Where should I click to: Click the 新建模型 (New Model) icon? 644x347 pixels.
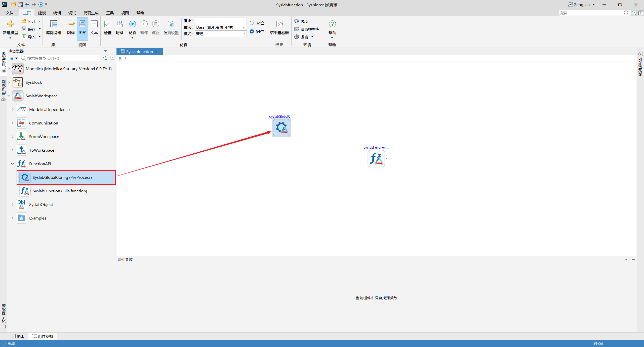coord(10,24)
